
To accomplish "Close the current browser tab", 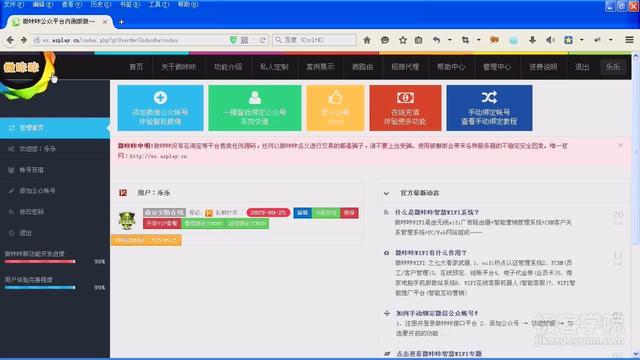I will coord(105,22).
